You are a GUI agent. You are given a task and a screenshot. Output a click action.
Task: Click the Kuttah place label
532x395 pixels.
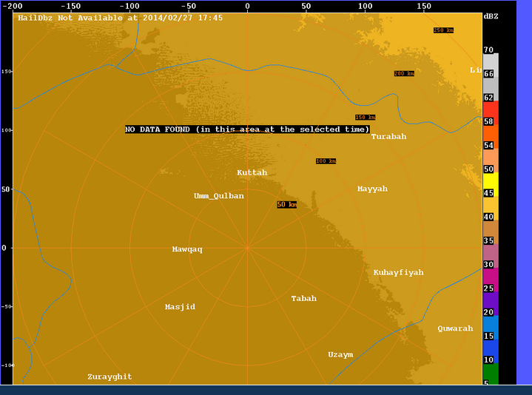click(x=252, y=172)
